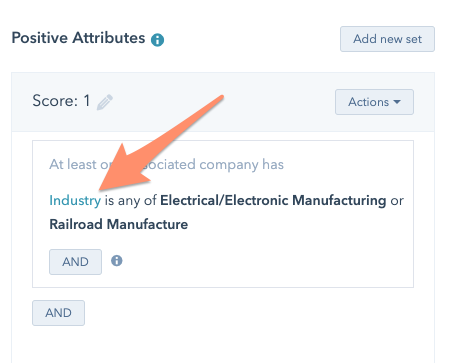Open the Actions dropdown menu
Viewport: 449px width, 363px height.
click(374, 102)
